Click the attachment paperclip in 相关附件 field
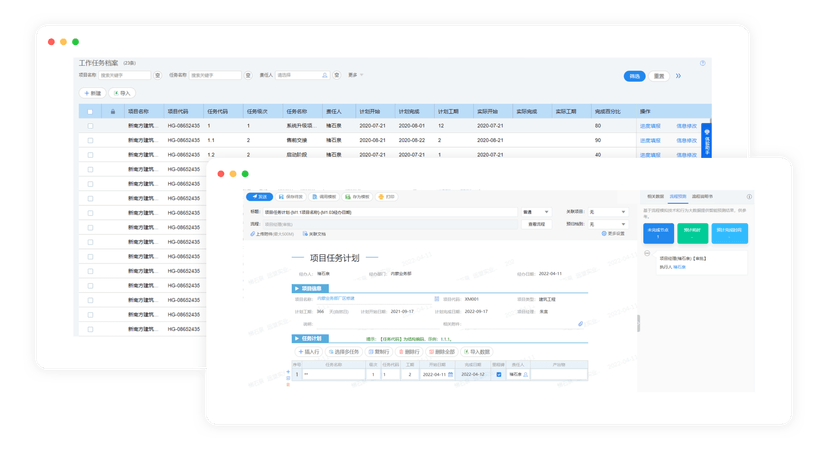This screenshot has height=450, width=828. 580,324
